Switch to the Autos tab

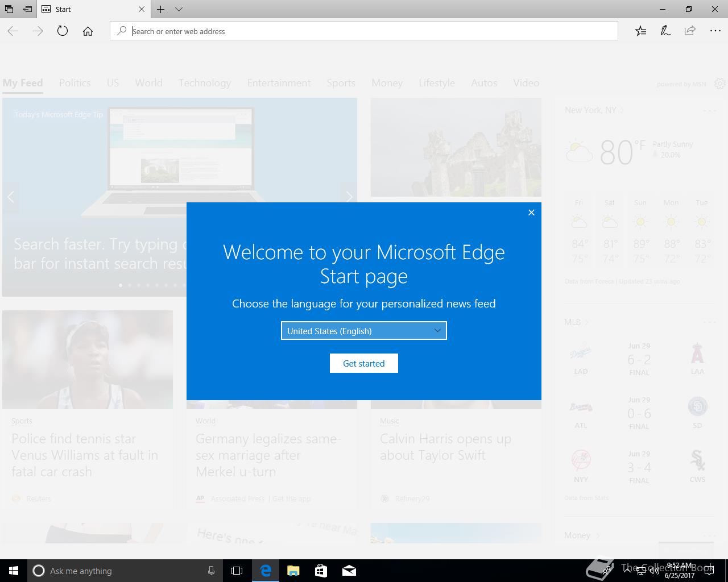484,83
